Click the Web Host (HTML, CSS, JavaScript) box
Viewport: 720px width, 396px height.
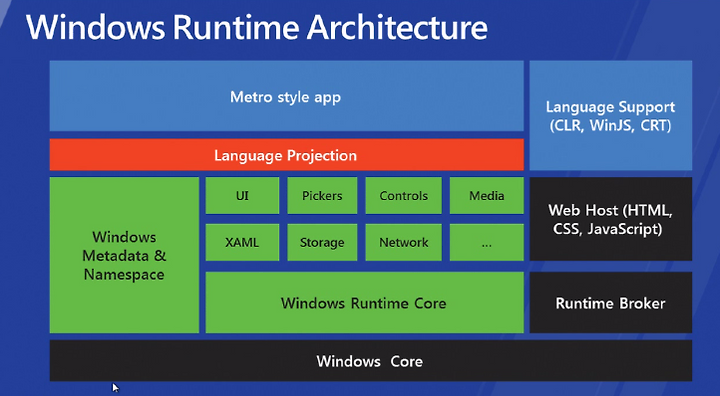(x=611, y=219)
